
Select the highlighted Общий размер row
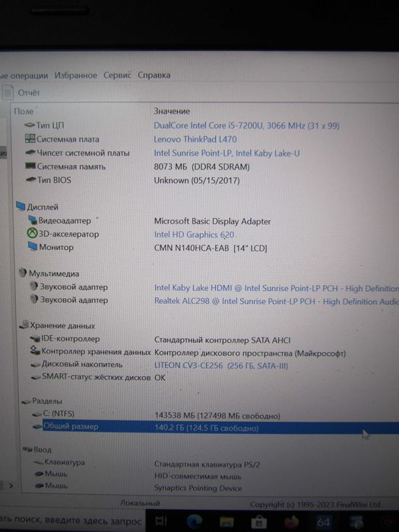tap(220, 427)
